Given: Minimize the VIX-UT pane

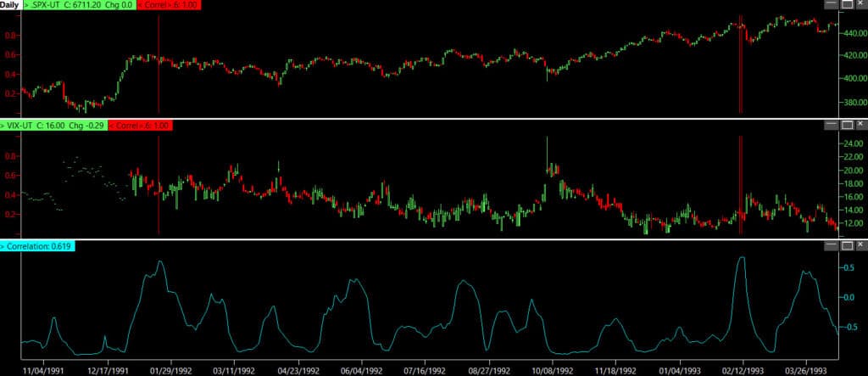Looking at the screenshot, I should pos(832,125).
